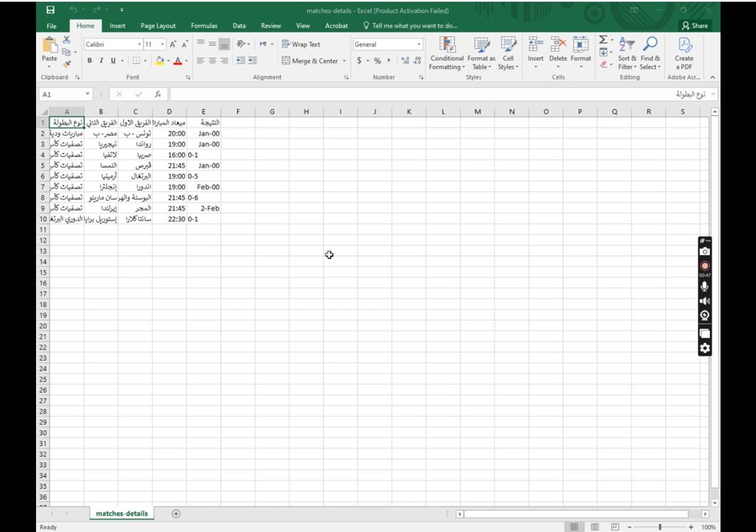Click the Cut scissors icon

pyautogui.click(x=66, y=40)
